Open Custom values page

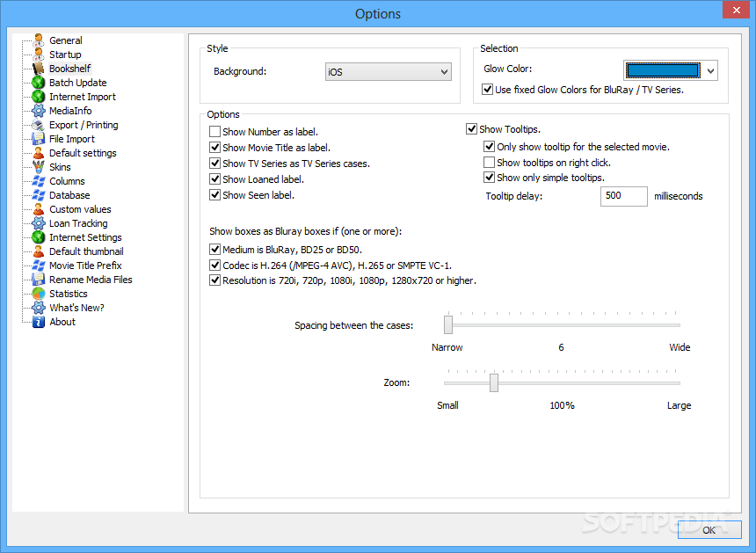click(x=80, y=209)
